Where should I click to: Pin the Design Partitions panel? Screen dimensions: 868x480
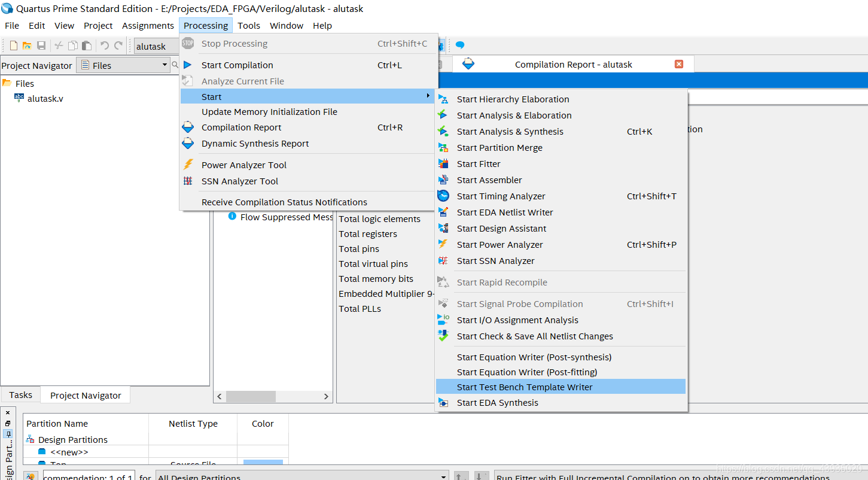click(x=8, y=434)
